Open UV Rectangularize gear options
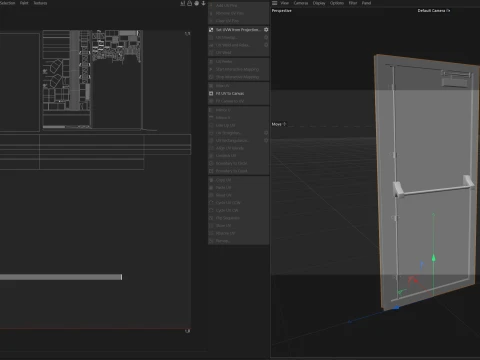The width and height of the screenshot is (480, 360). click(x=266, y=141)
